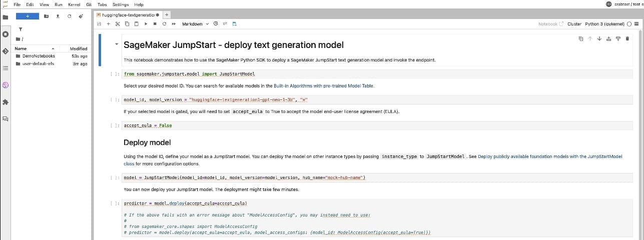Interrupt the kernel with the stop icon
The height and width of the screenshot is (240, 644).
pyautogui.click(x=155, y=24)
